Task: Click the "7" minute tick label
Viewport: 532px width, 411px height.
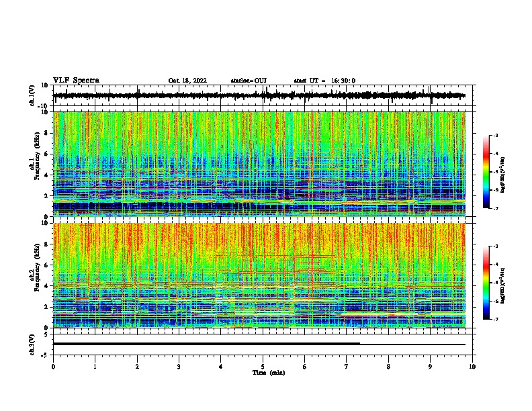Action: pos(347,367)
